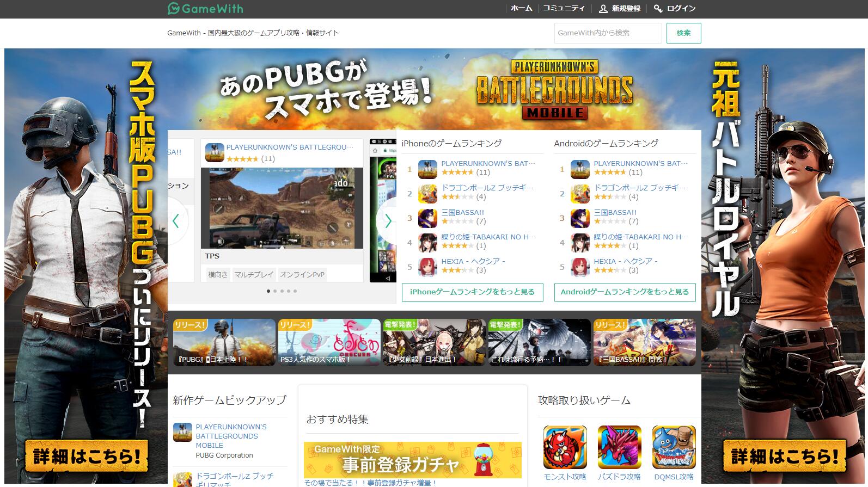Jump to second carousel pagination dot
This screenshot has height=487, width=868.
click(275, 291)
